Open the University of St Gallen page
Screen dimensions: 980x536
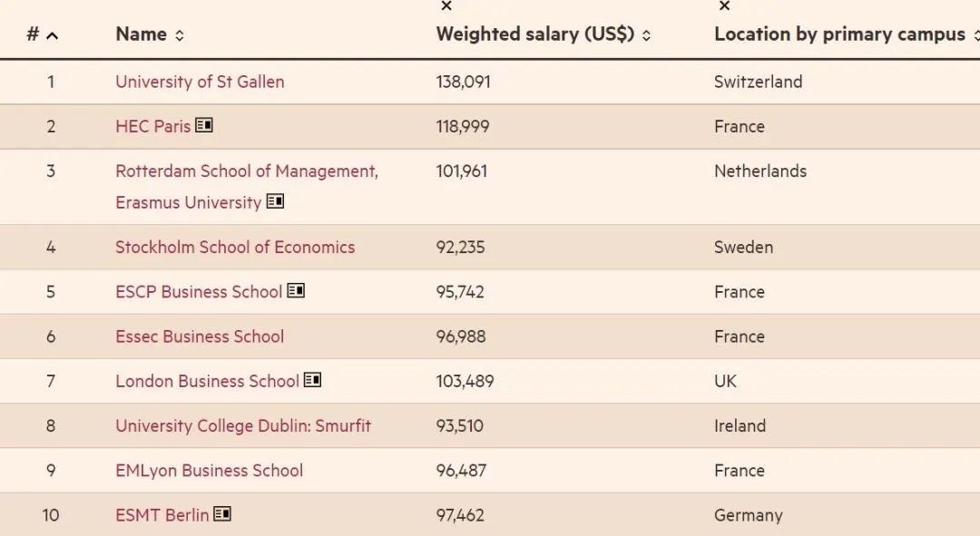[x=199, y=82]
